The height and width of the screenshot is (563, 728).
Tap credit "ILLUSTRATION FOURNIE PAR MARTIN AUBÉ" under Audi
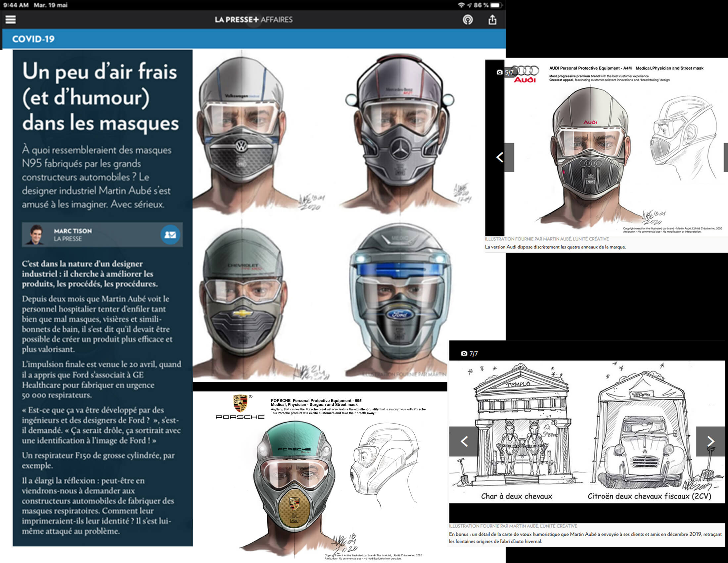[x=547, y=239]
